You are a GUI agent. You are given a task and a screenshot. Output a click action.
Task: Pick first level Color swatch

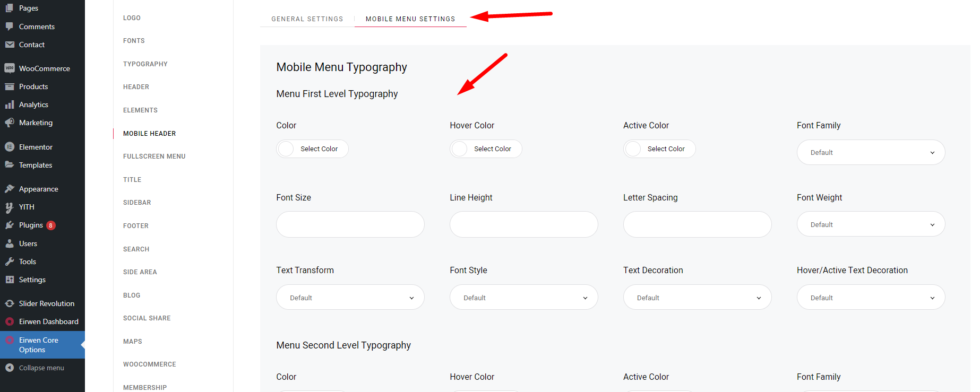286,149
